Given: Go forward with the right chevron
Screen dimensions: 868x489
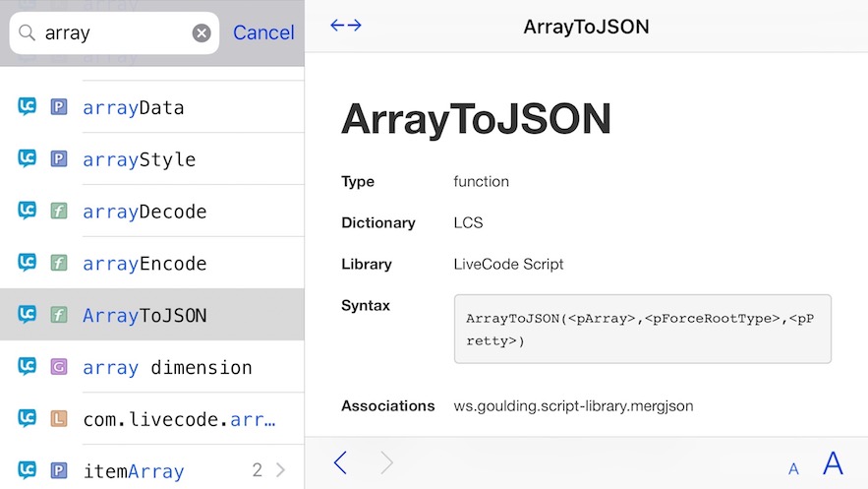Looking at the screenshot, I should point(386,462).
